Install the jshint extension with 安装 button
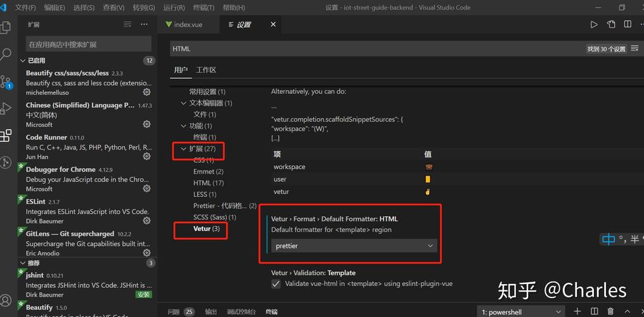Screen dimensions: 644x317 tap(144, 294)
